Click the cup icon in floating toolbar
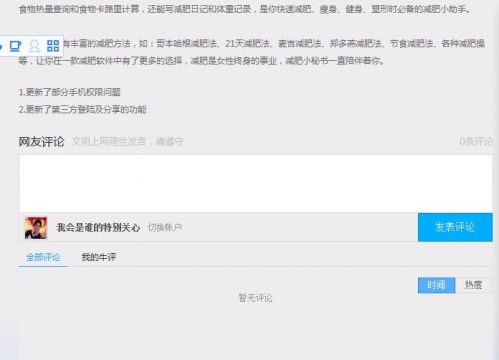 pos(15,46)
